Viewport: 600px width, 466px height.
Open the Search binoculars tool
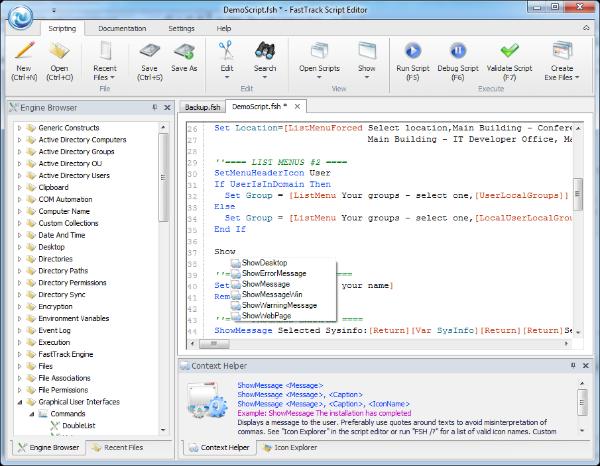click(264, 52)
